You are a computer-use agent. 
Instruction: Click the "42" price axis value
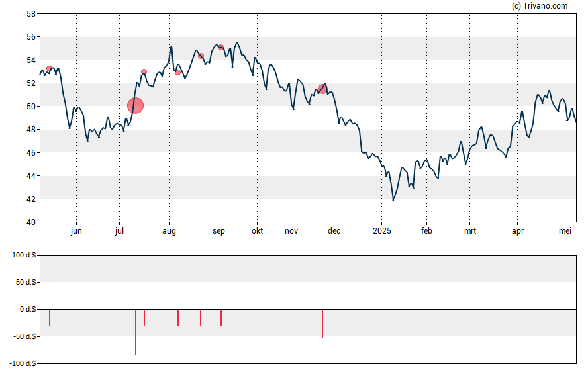(x=31, y=199)
